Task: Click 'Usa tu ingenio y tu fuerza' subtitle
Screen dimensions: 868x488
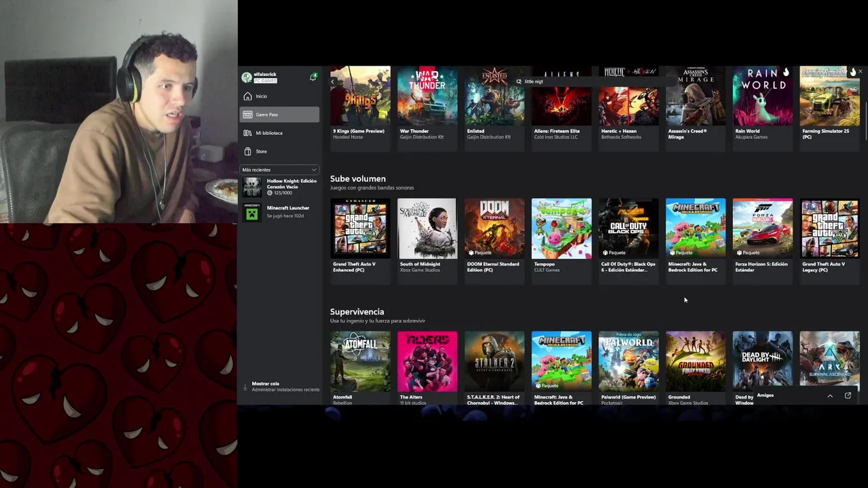Action: [377, 321]
